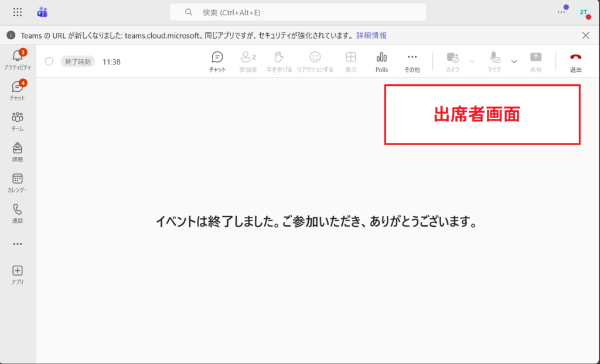Open the Chat panel in meeting toolbar
The width and height of the screenshot is (600, 364).
[217, 61]
